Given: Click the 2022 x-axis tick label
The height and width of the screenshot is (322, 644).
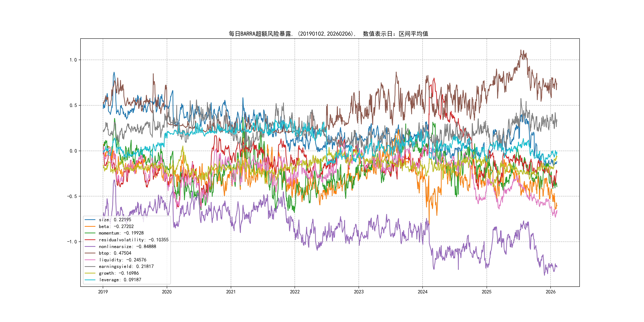Looking at the screenshot, I should coord(295,292).
